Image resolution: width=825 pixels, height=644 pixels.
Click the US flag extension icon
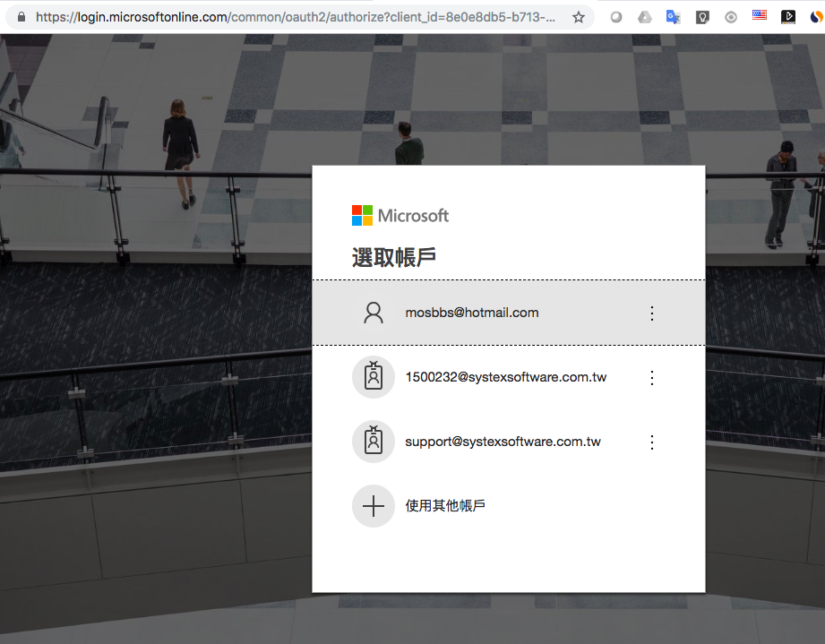(x=760, y=15)
